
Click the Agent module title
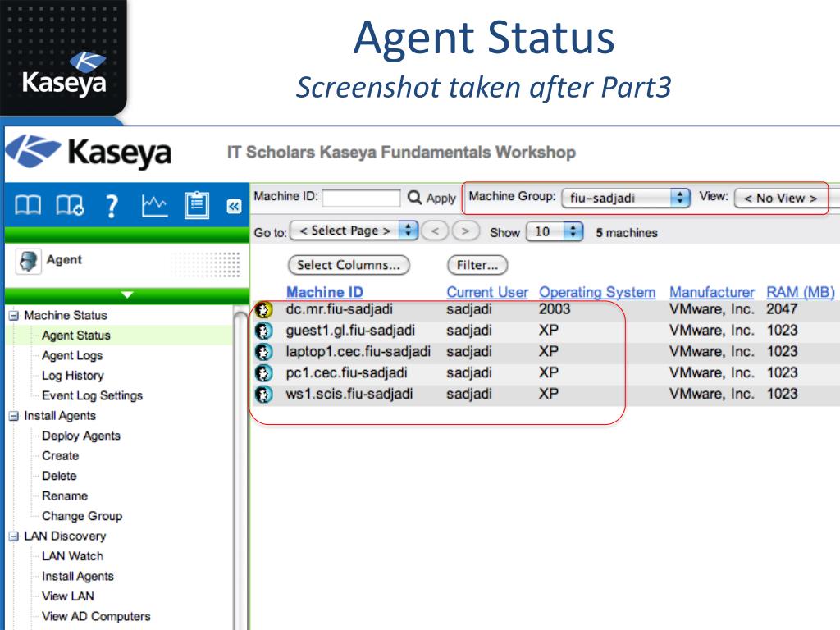pos(64,260)
